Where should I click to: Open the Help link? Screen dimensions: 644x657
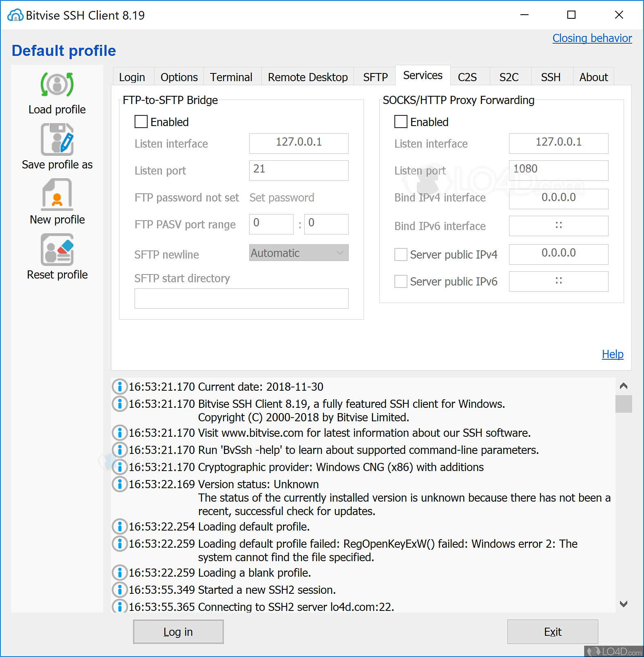tap(613, 354)
